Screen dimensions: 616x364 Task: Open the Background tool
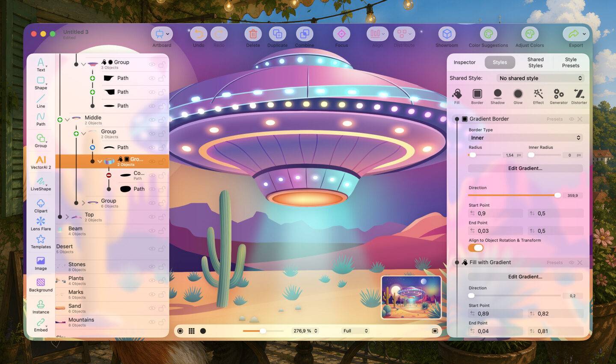click(41, 285)
